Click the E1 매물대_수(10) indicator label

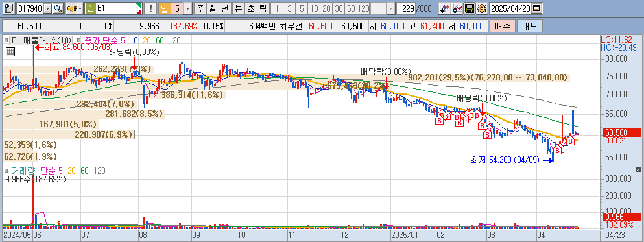(x=42, y=40)
